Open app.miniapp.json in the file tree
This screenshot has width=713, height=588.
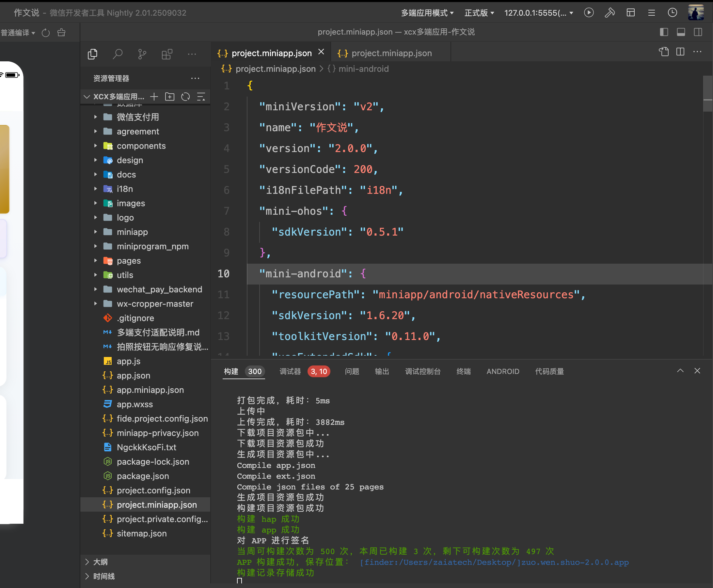[x=150, y=390]
